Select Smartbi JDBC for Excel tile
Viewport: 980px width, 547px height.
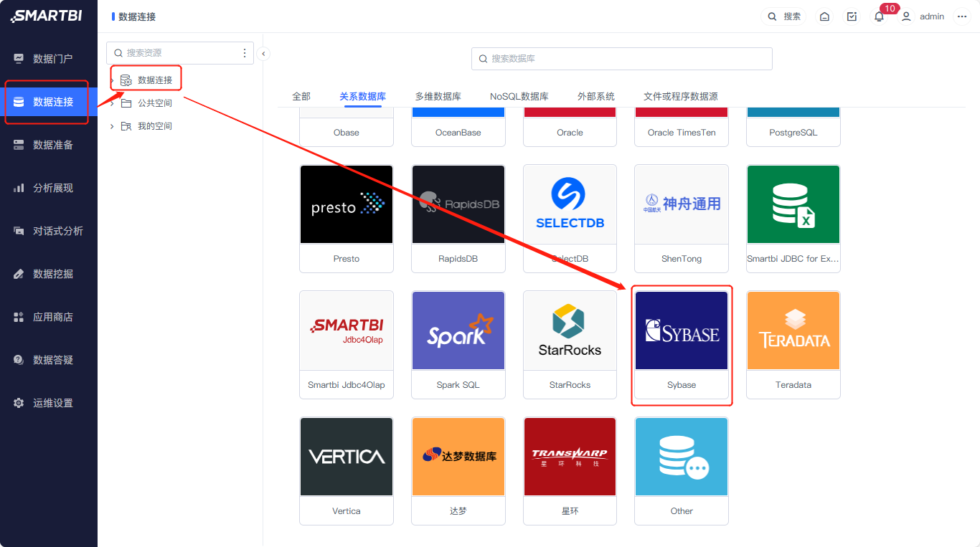pos(793,219)
